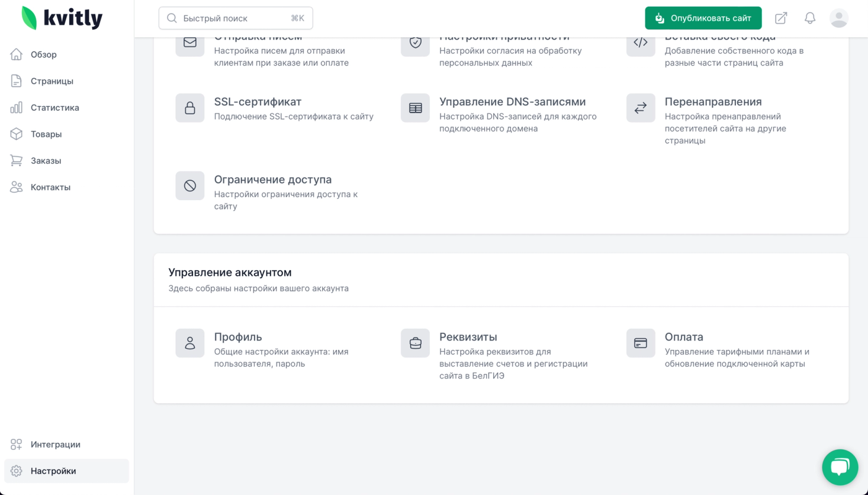The width and height of the screenshot is (868, 495).
Task: Click the DNS-записями table icon
Action: click(x=416, y=108)
